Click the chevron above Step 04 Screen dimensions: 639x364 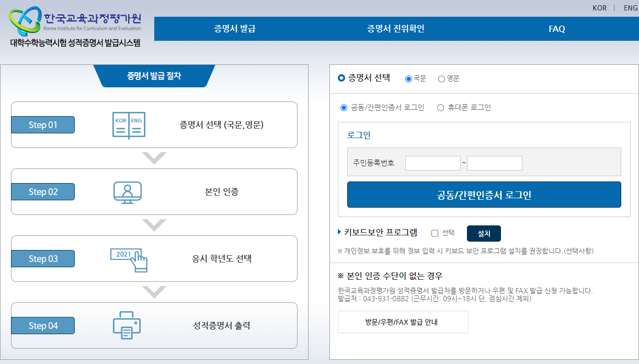click(154, 292)
